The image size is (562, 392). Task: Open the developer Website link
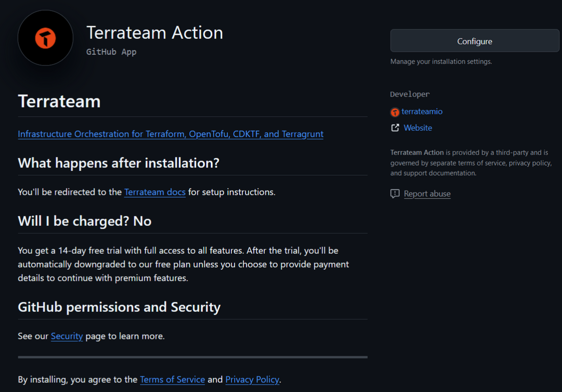(x=418, y=128)
